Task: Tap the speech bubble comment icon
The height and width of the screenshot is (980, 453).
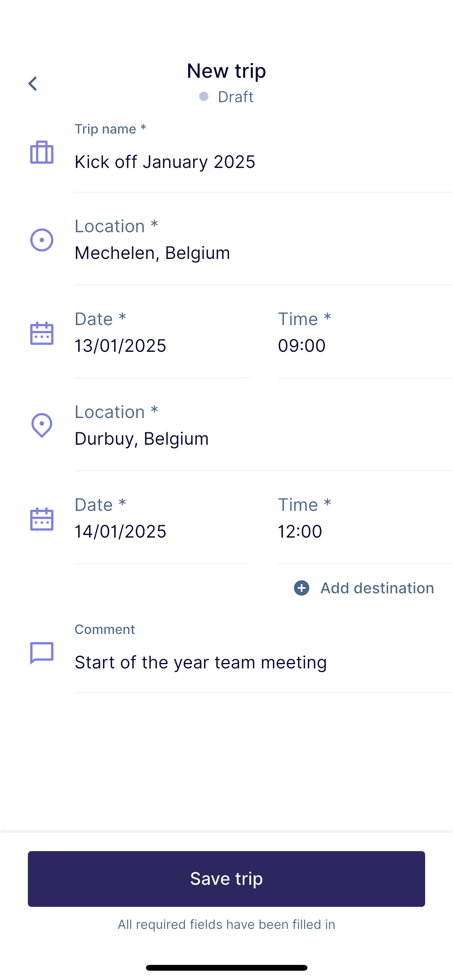Action: (x=42, y=653)
